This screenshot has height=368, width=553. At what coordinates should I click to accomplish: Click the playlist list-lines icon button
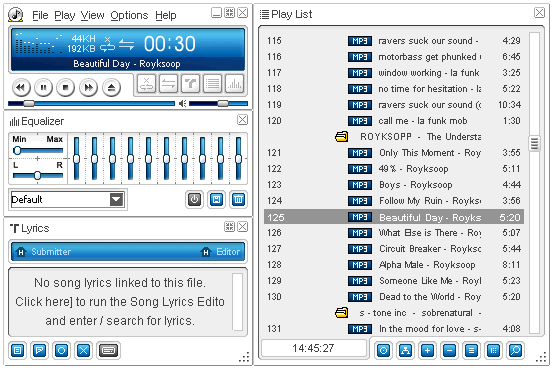(471, 351)
